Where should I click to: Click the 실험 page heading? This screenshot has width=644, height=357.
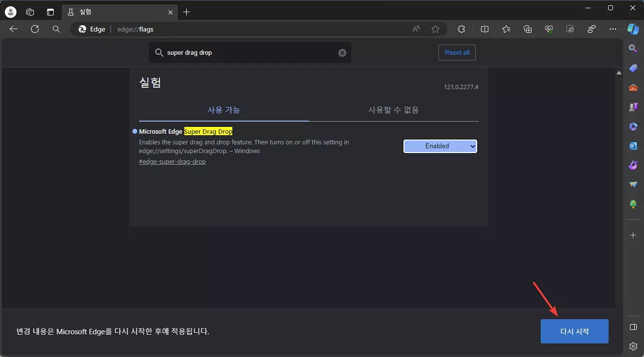point(150,82)
